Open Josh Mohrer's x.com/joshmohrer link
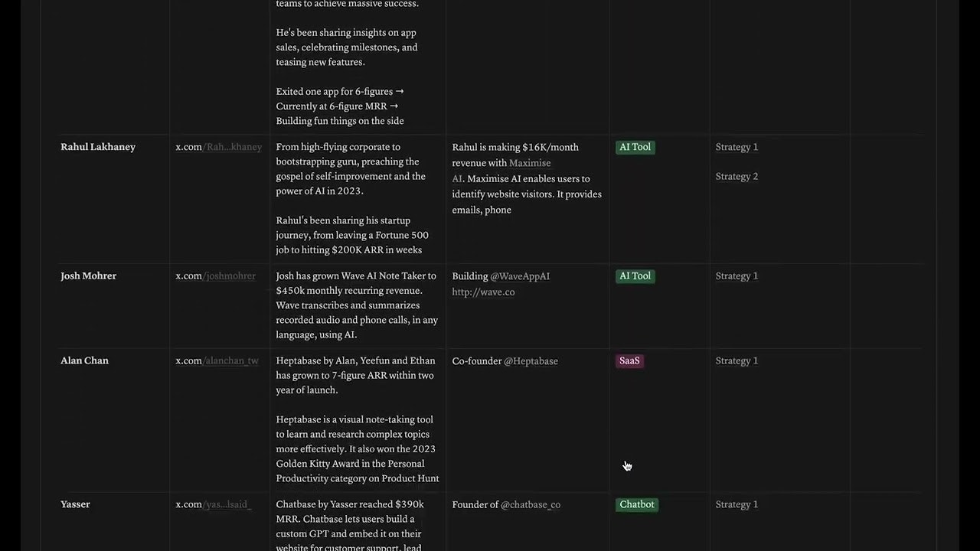The width and height of the screenshot is (980, 551). point(215,275)
